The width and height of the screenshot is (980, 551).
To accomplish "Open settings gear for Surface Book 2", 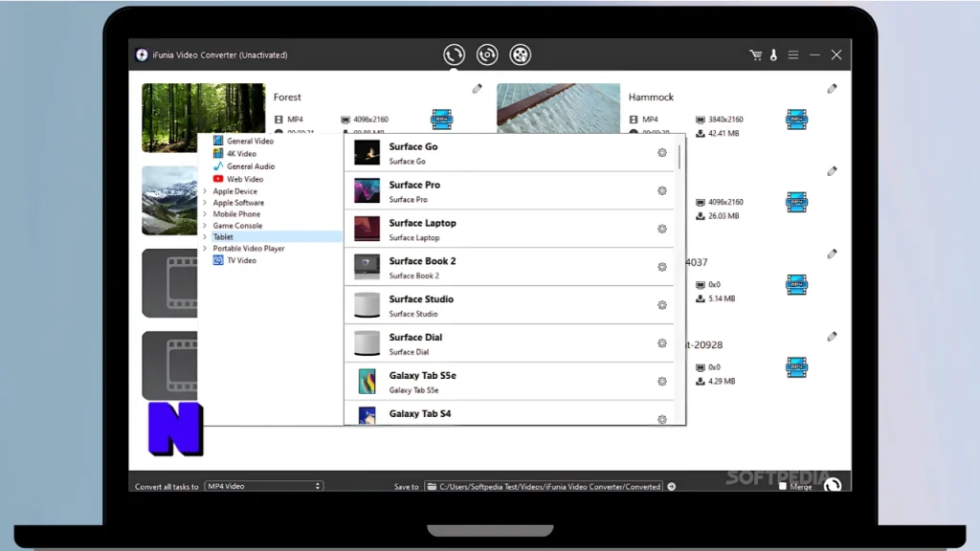I will pos(662,267).
